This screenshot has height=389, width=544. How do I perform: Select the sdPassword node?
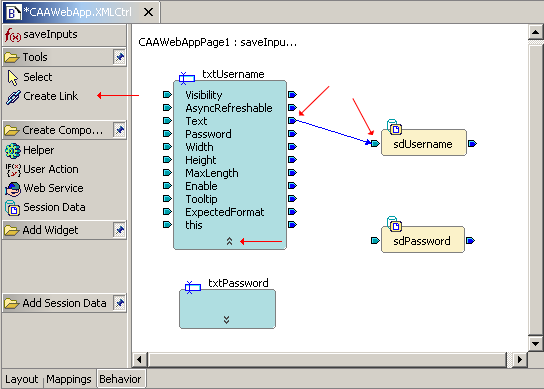[423, 240]
